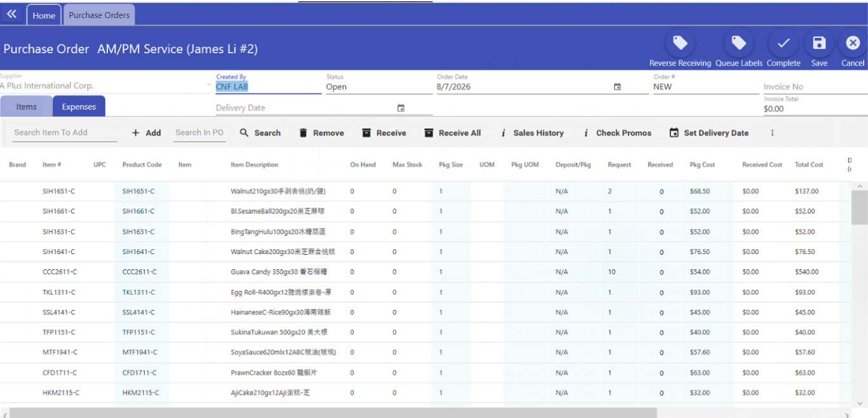This screenshot has width=868, height=418.
Task: Click the Search Item To Add field
Action: [x=65, y=133]
